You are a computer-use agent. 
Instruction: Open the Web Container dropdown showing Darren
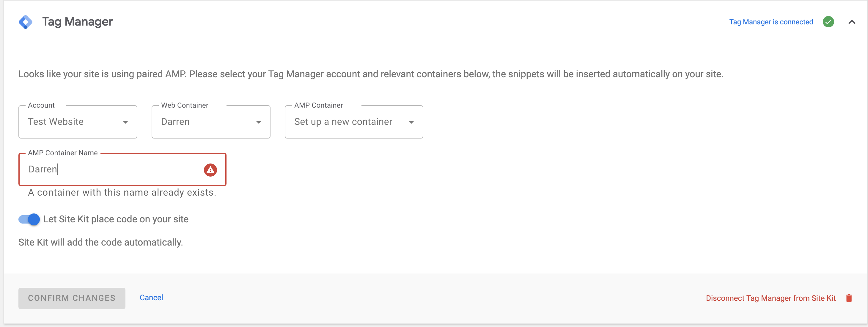click(210, 122)
